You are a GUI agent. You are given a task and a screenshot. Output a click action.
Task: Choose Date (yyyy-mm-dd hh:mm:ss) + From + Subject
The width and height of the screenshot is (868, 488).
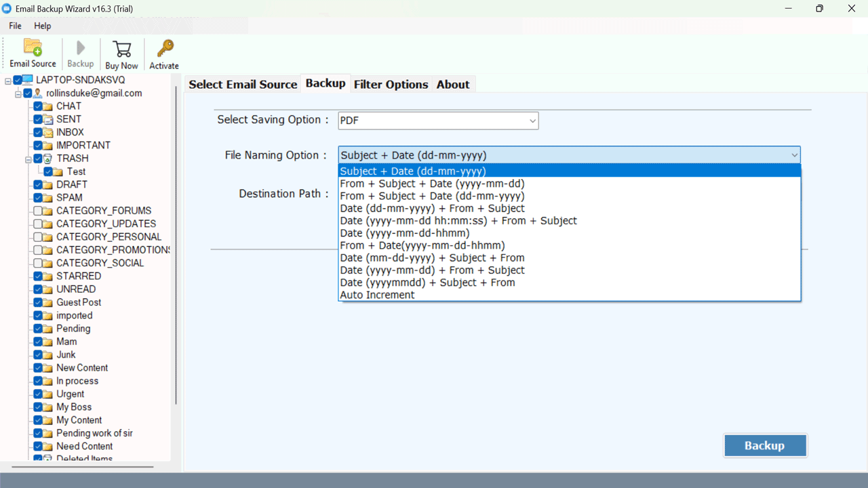click(x=458, y=221)
